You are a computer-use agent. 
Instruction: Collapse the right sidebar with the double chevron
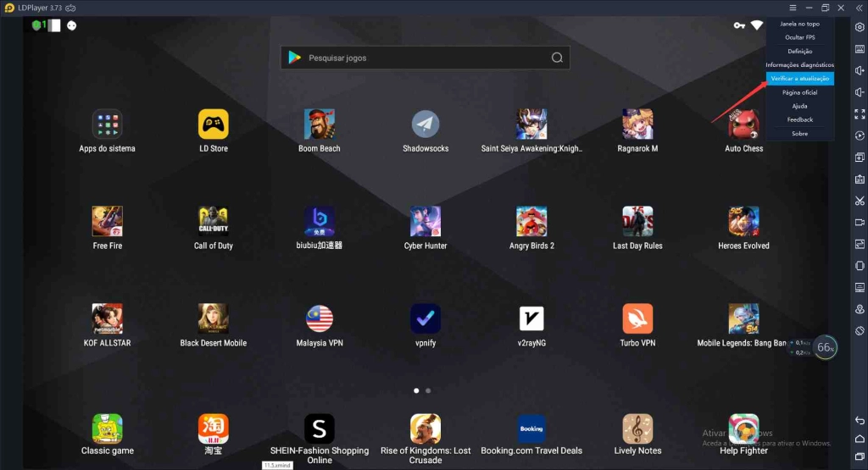pyautogui.click(x=860, y=8)
